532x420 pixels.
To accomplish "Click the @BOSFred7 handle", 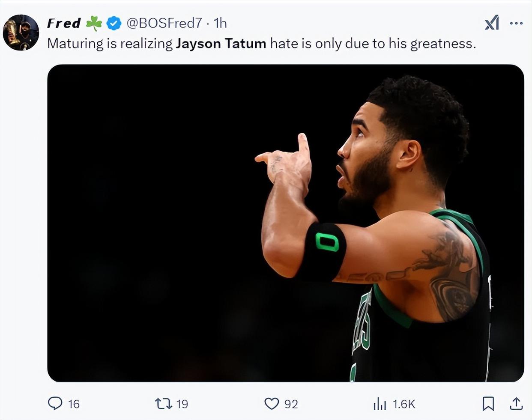I will point(164,23).
